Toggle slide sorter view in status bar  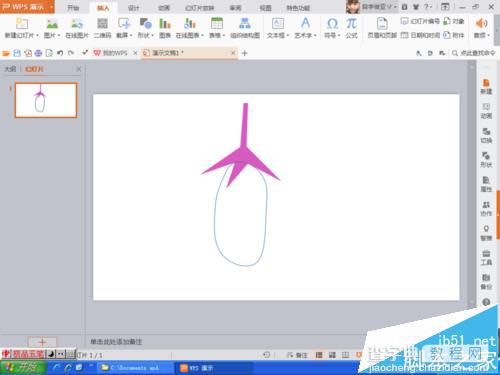coord(332,355)
